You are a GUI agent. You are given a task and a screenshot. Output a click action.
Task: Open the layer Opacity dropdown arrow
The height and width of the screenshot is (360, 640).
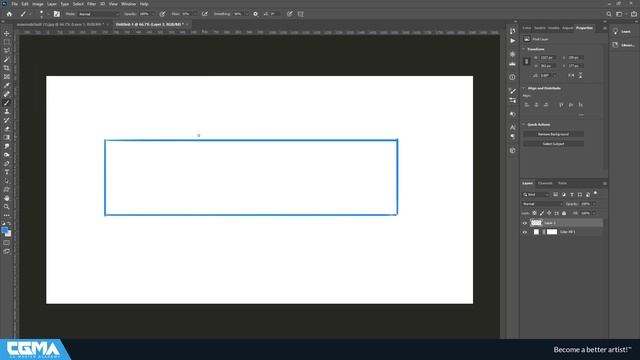tap(594, 204)
